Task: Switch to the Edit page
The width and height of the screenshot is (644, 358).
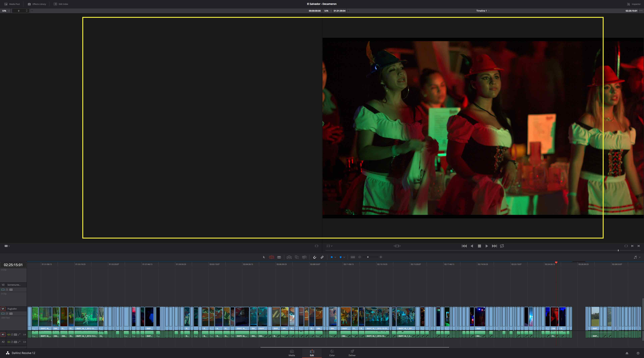Action: [x=312, y=353]
